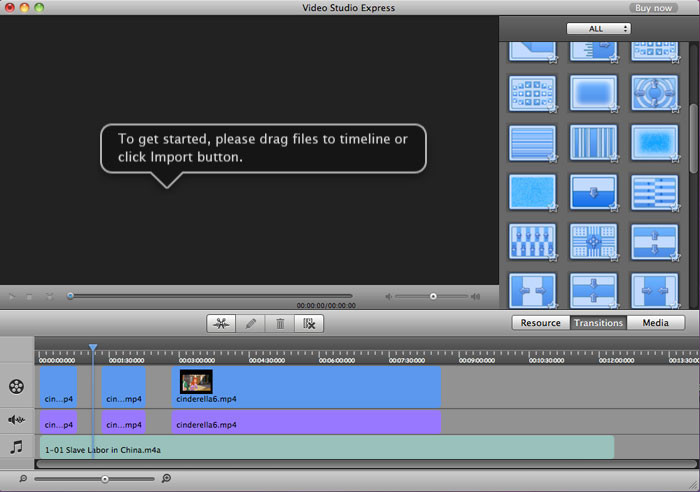Select the cinderella6.mp4 video clip thumbnail

tap(196, 381)
